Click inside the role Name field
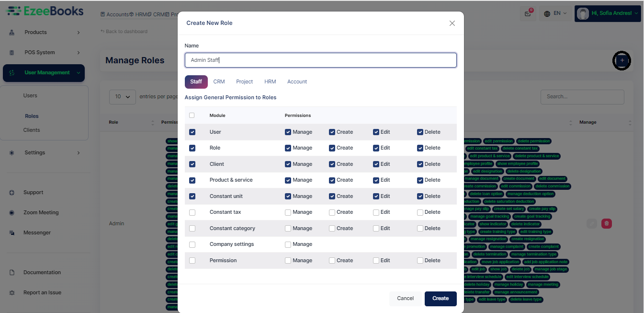This screenshot has height=313, width=644. tap(320, 60)
